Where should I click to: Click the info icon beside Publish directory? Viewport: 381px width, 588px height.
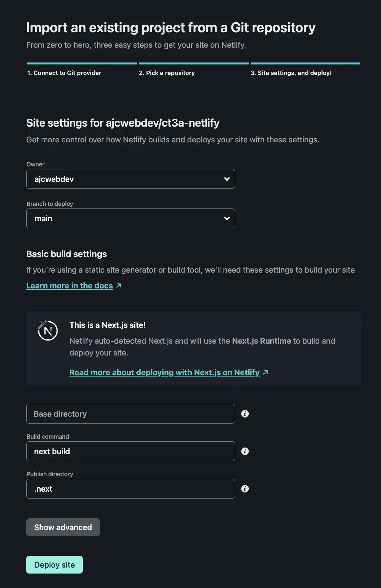click(x=245, y=489)
